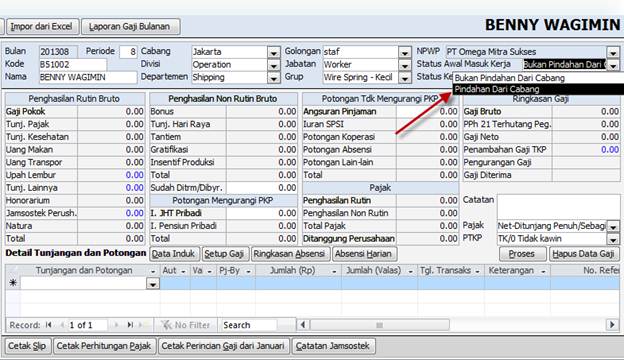Image resolution: width=624 pixels, height=360 pixels.
Task: Expand the Divisi dropdown showing Operation
Action: pyautogui.click(x=273, y=65)
